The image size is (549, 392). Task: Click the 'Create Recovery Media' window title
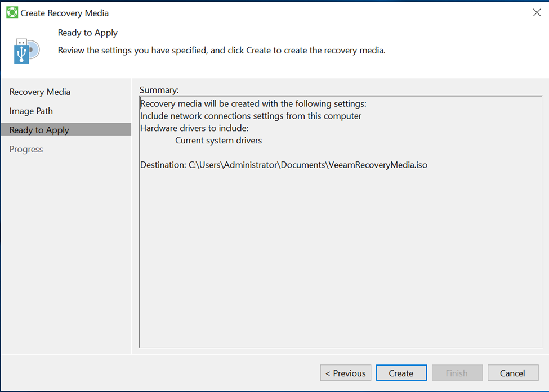click(65, 12)
